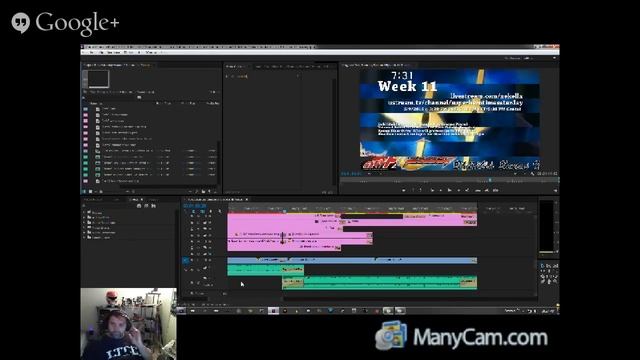Jump to Out point in Program Monitor
Image resolution: width=640 pixels, height=360 pixels.
pyautogui.click(x=467, y=190)
